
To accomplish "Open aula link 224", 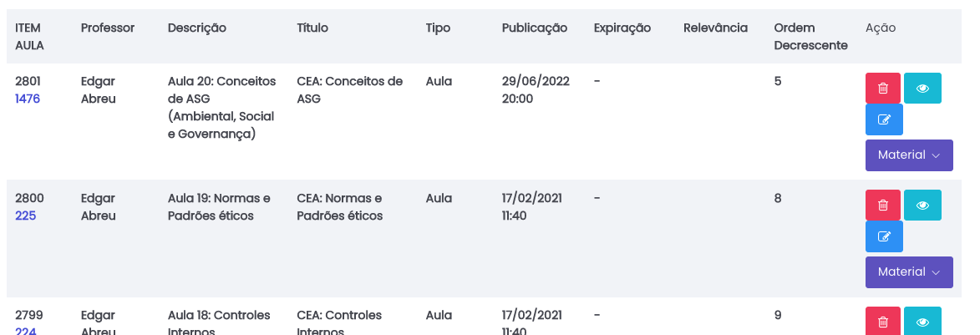I will pyautogui.click(x=24, y=331).
